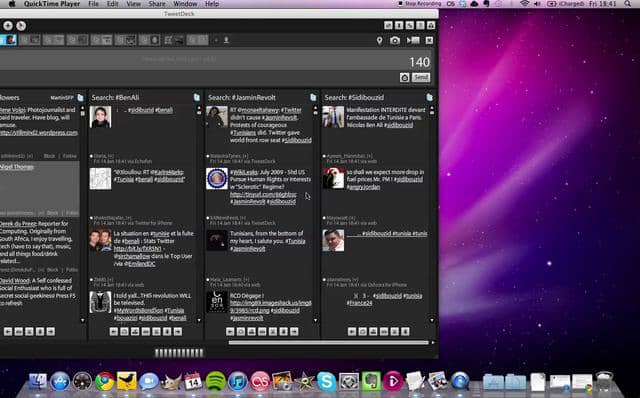Click avatar of the Manifestation INTERDITE tweet
The width and height of the screenshot is (640, 398).
click(333, 117)
